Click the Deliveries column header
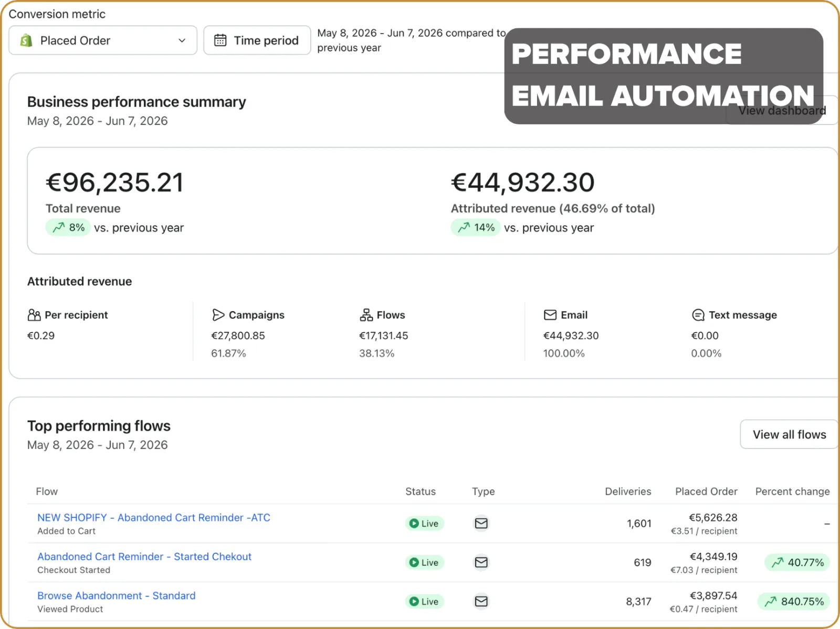This screenshot has height=629, width=840. pyautogui.click(x=628, y=492)
